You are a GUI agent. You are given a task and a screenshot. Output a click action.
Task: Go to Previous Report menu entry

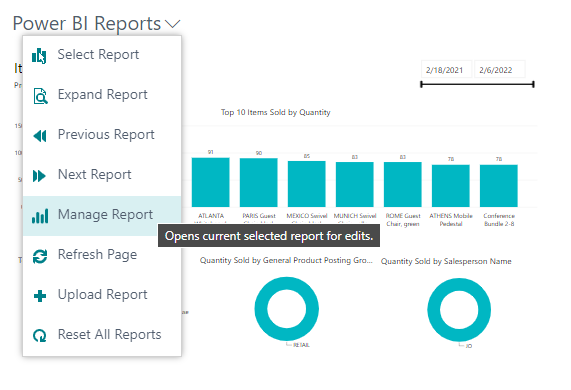pyautogui.click(x=102, y=136)
